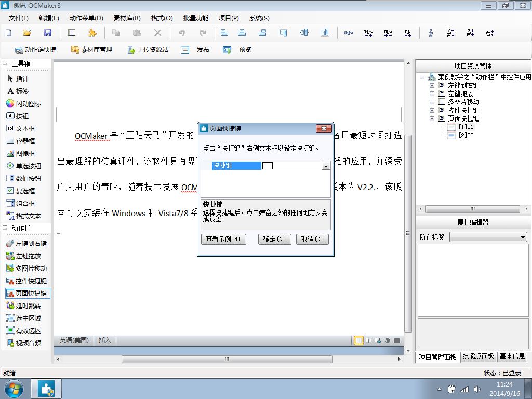Select the 数值按钮 tool in toolbox
Screen dimensions: 532x399
pos(24,179)
